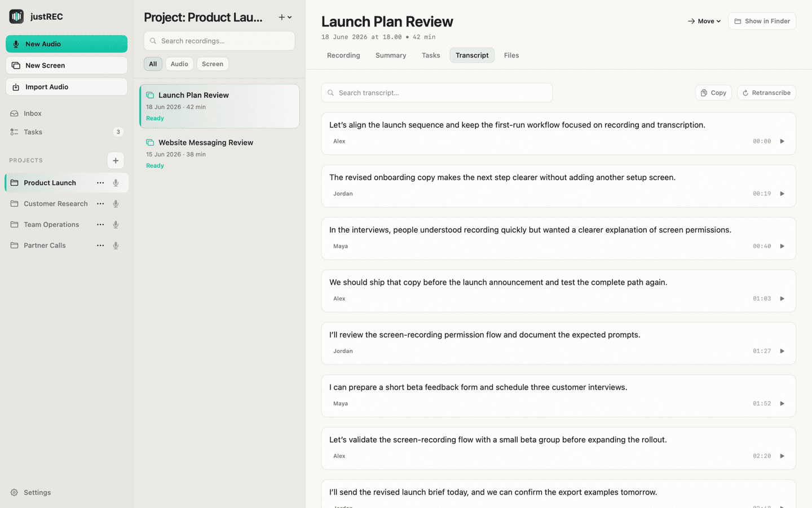812x508 pixels.
Task: Open more options for Product Launch
Action: (x=100, y=183)
